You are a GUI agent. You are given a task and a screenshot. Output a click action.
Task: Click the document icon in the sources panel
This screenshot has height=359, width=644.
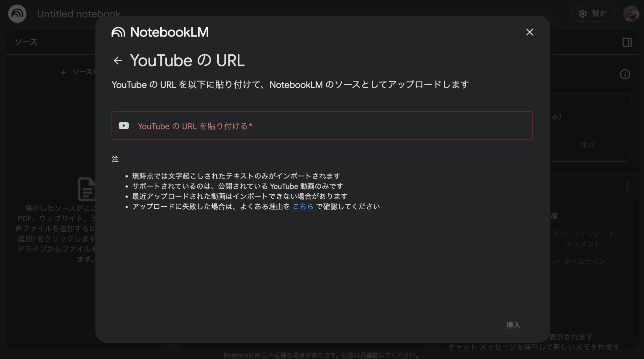[x=87, y=189]
